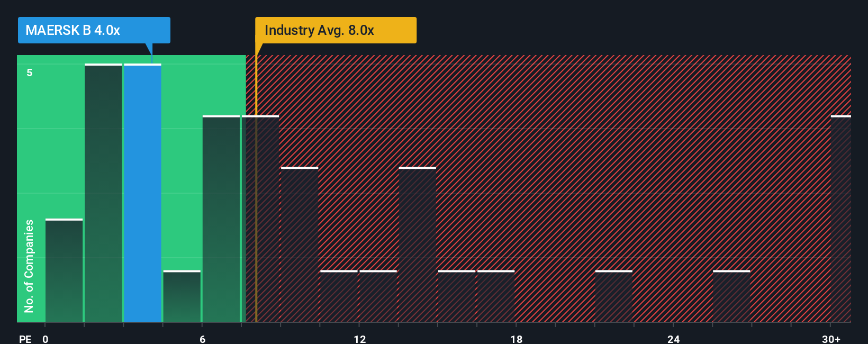Select the 30+ bar at far right
Viewport: 868px width, 344px height.
tap(841, 219)
